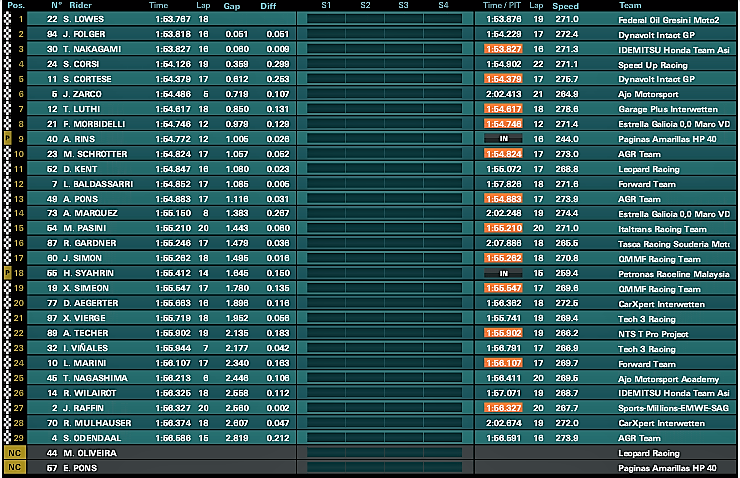Select the checkered flag beside F. Morbidelli
The image size is (740, 478).
pyautogui.click(x=8, y=124)
